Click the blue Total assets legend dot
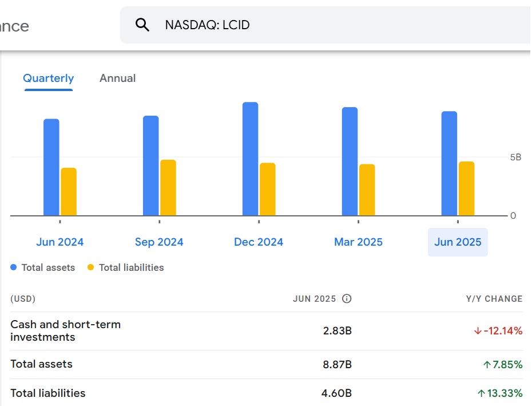The width and height of the screenshot is (532, 406). [x=14, y=267]
